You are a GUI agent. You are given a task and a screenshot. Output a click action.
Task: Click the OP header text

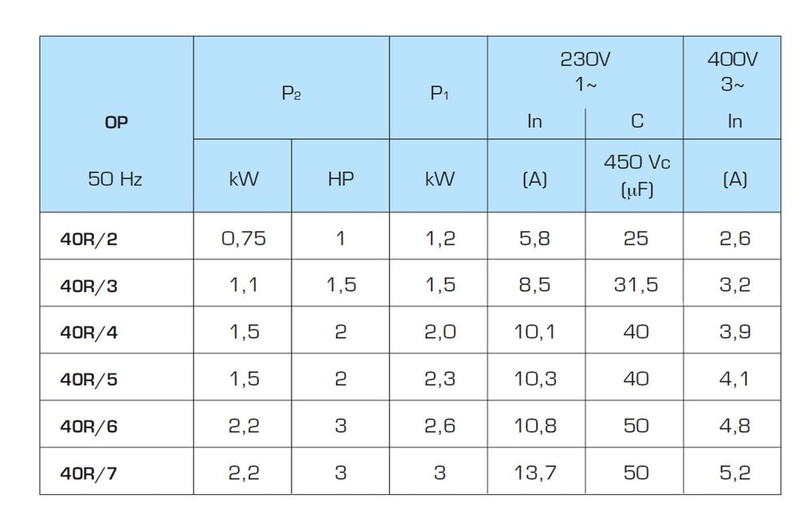(x=116, y=123)
